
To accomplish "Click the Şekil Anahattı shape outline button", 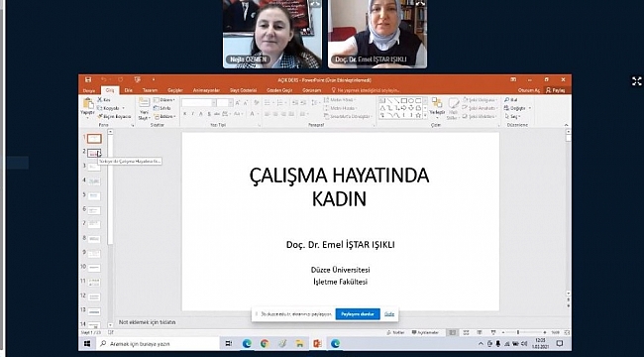I will pos(481,108).
